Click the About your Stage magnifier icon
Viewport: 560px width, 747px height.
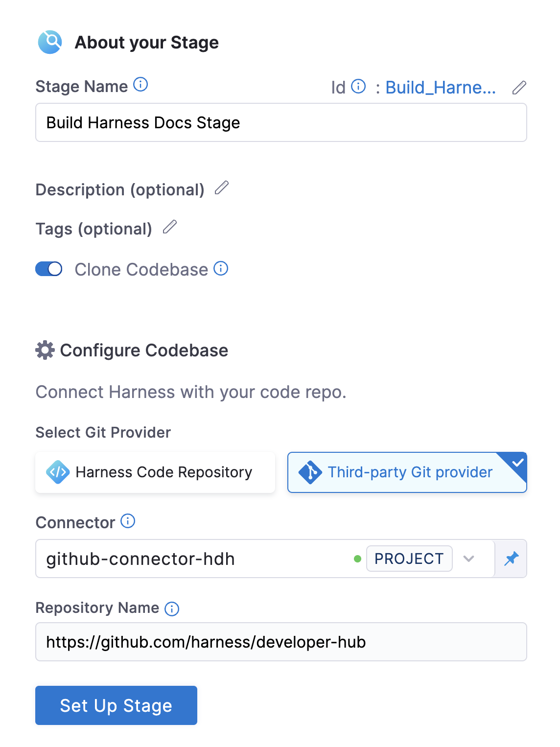pyautogui.click(x=49, y=42)
